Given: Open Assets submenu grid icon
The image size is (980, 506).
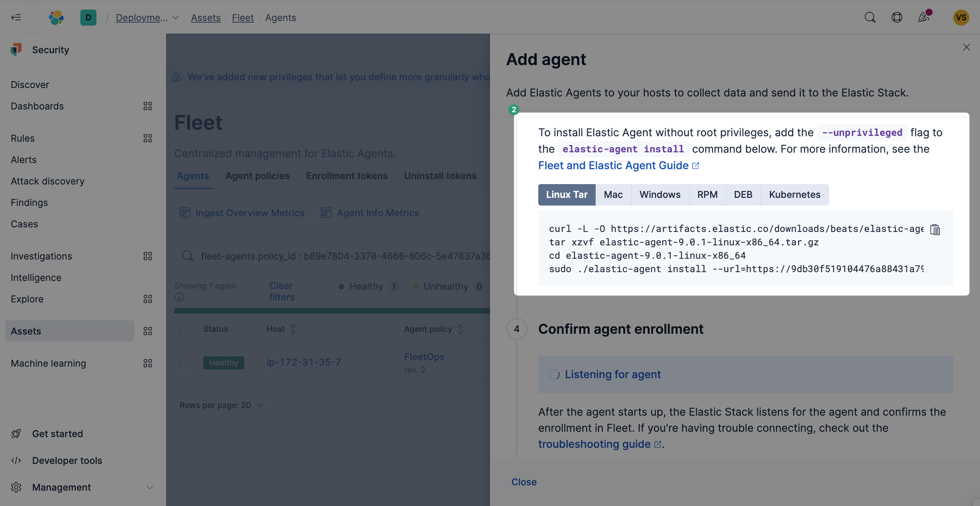Looking at the screenshot, I should point(148,331).
